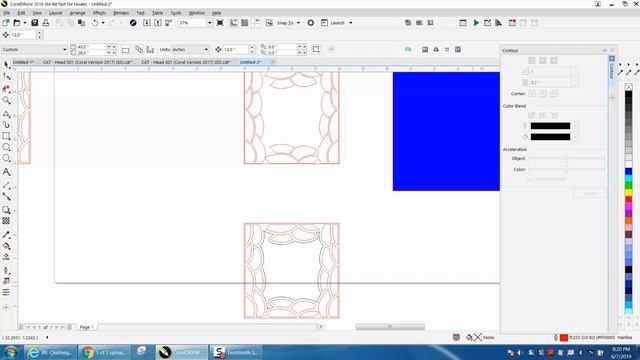Screen dimensions: 640x360
Task: Click the Undo arrow icon
Action: coord(95,23)
